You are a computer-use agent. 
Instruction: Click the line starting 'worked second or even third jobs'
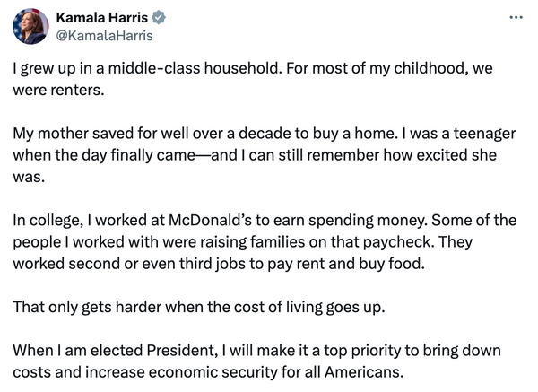pyautogui.click(x=219, y=264)
